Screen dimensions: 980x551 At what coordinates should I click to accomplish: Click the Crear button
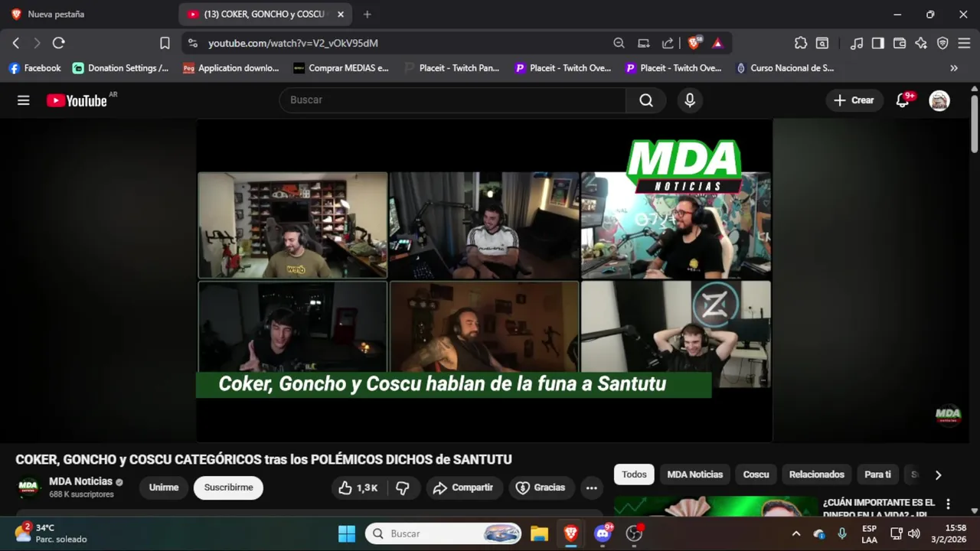(854, 100)
